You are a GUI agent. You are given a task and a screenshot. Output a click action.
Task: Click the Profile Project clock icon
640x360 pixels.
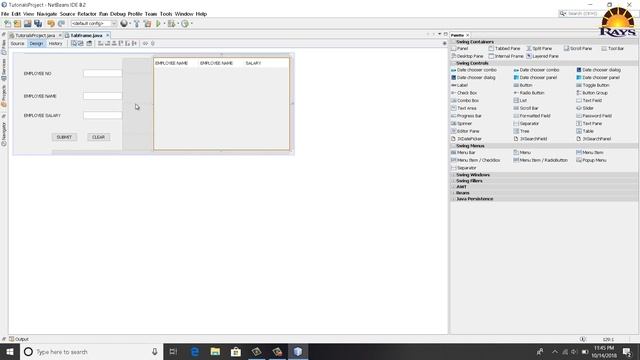tap(185, 24)
